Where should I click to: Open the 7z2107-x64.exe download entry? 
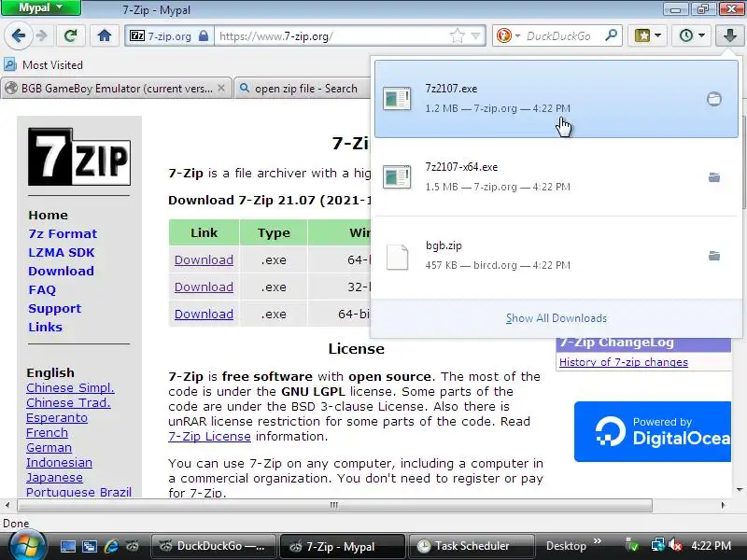tap(557, 176)
